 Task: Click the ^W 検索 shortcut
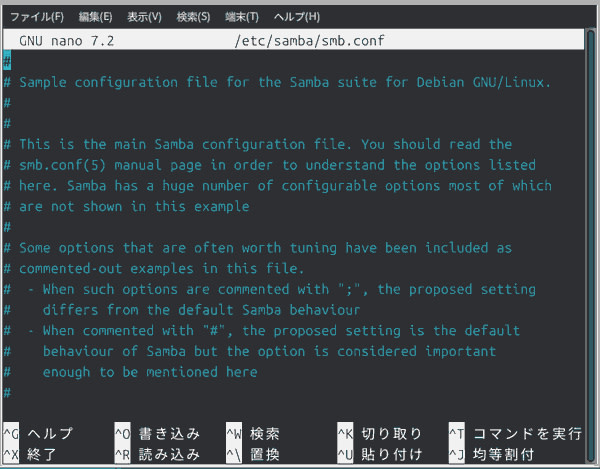253,433
